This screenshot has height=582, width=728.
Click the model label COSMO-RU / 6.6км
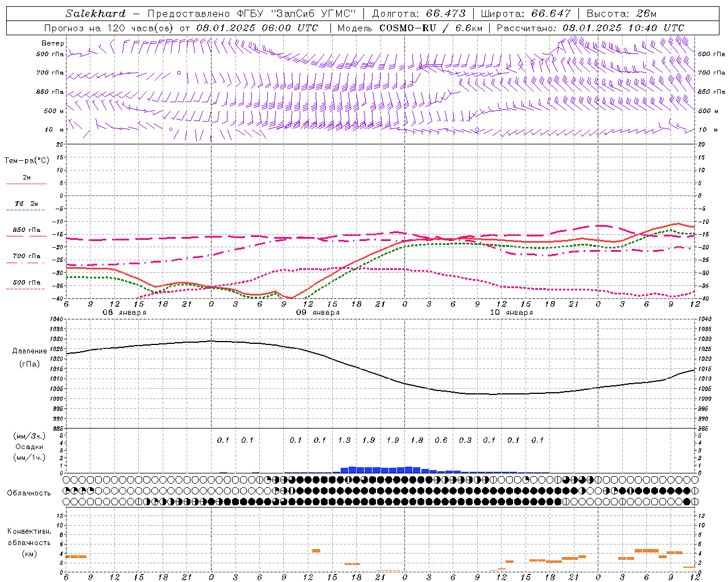coord(430,28)
